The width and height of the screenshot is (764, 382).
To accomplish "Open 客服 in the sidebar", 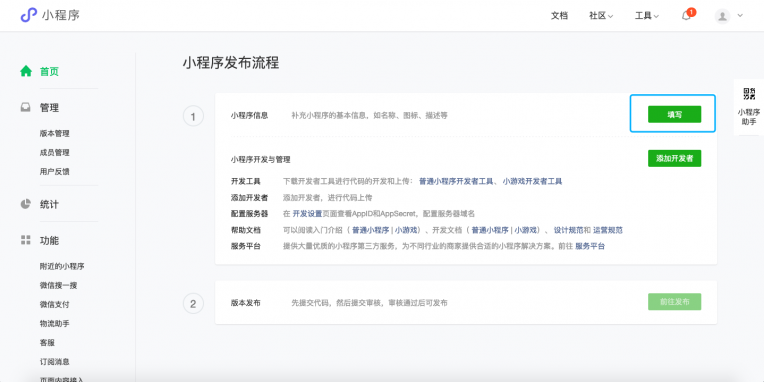I will click(47, 343).
